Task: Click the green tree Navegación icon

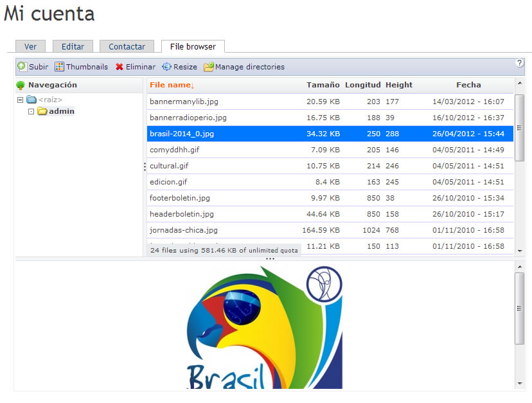Action: click(x=21, y=85)
